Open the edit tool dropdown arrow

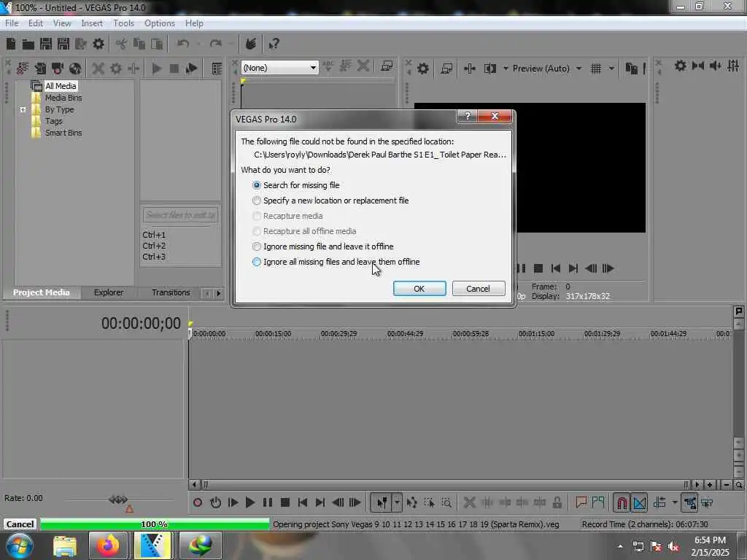(397, 502)
